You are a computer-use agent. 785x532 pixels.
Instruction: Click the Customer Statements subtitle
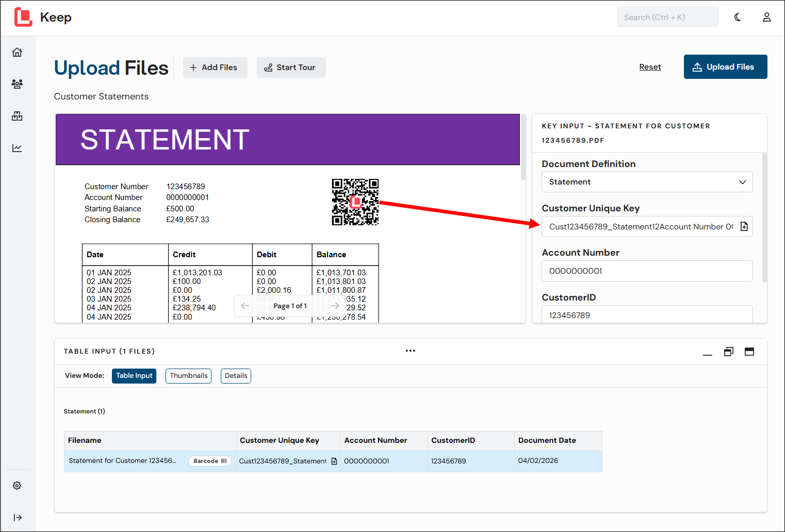101,96
